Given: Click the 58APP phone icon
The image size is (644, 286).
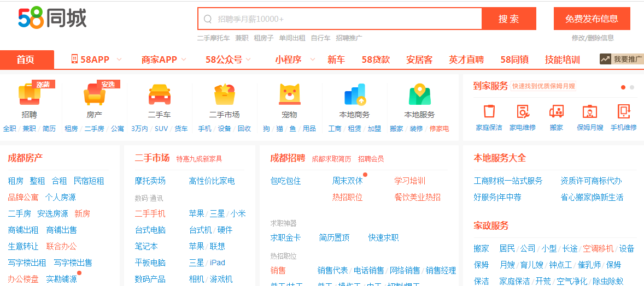Looking at the screenshot, I should 74,59.
